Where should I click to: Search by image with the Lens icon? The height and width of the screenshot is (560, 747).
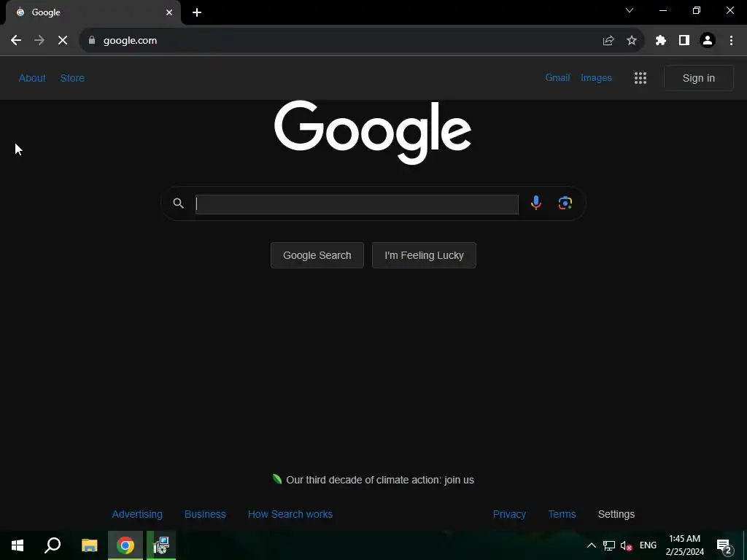565,203
